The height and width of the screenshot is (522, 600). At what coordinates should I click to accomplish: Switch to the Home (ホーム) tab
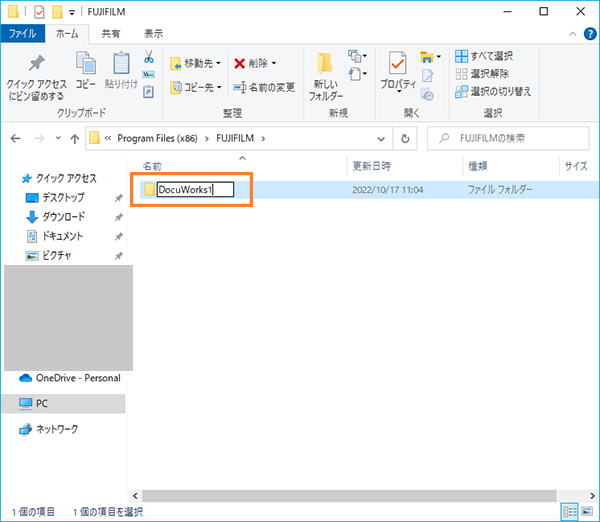coord(67,34)
